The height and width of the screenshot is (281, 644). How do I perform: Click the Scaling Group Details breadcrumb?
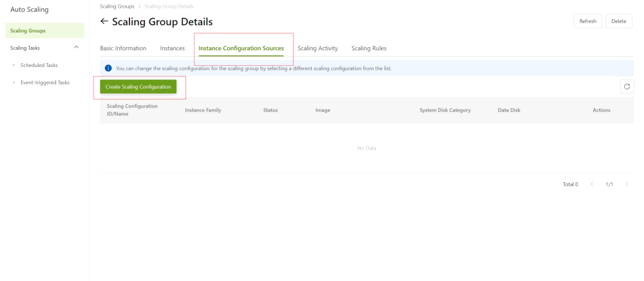(x=169, y=6)
